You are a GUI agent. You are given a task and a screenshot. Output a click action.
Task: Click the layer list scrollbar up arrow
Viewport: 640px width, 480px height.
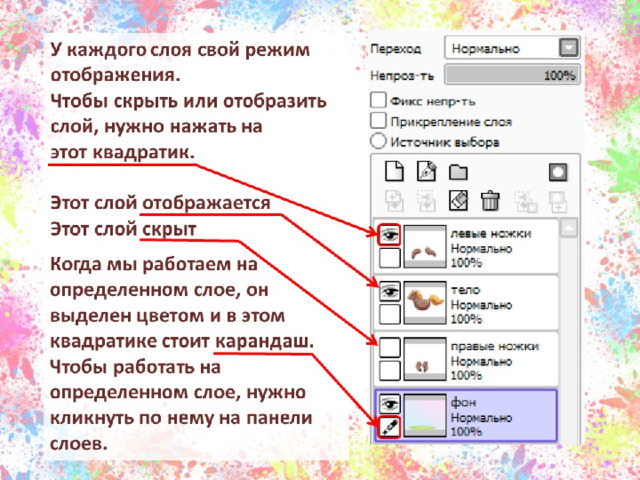569,227
